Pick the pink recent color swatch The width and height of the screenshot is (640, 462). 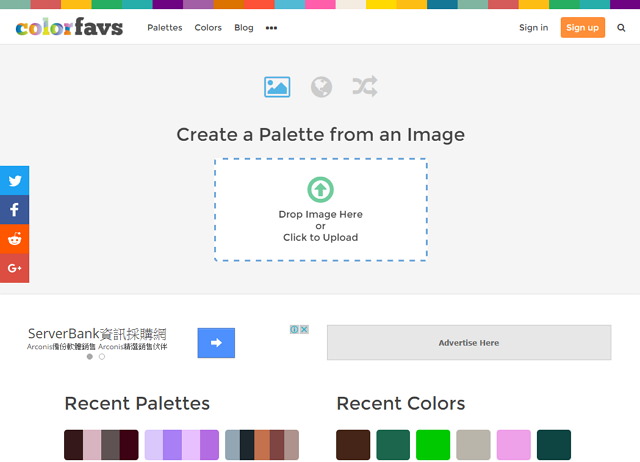tap(513, 445)
